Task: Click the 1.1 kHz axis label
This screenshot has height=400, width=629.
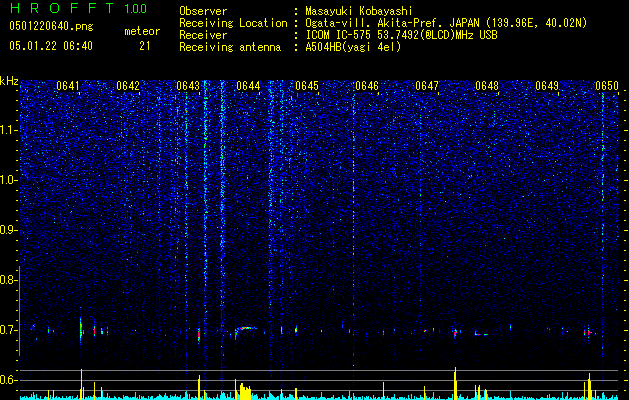Action: point(7,130)
